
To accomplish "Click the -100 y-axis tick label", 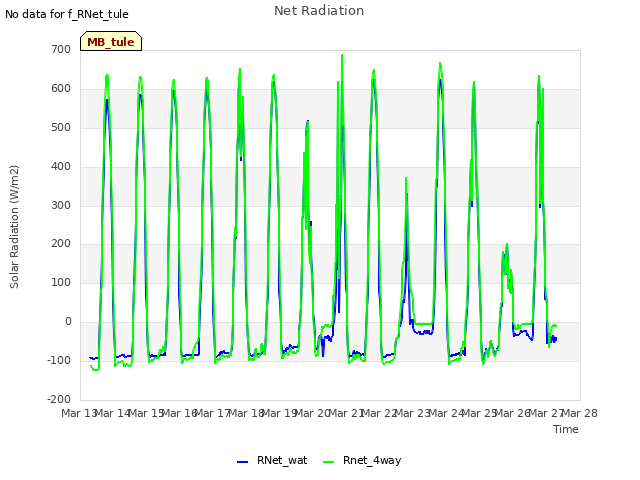I will tap(59, 360).
